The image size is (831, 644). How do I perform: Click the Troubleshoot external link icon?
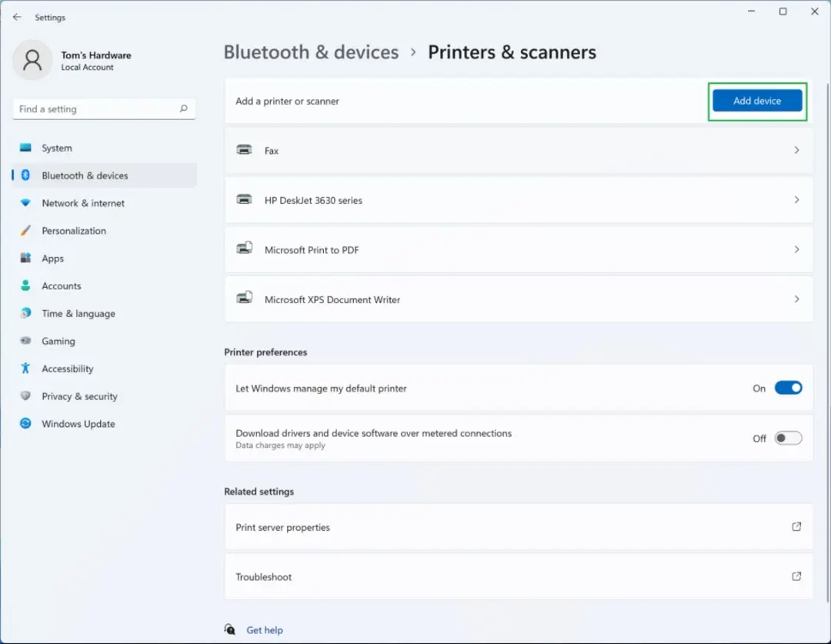point(796,576)
